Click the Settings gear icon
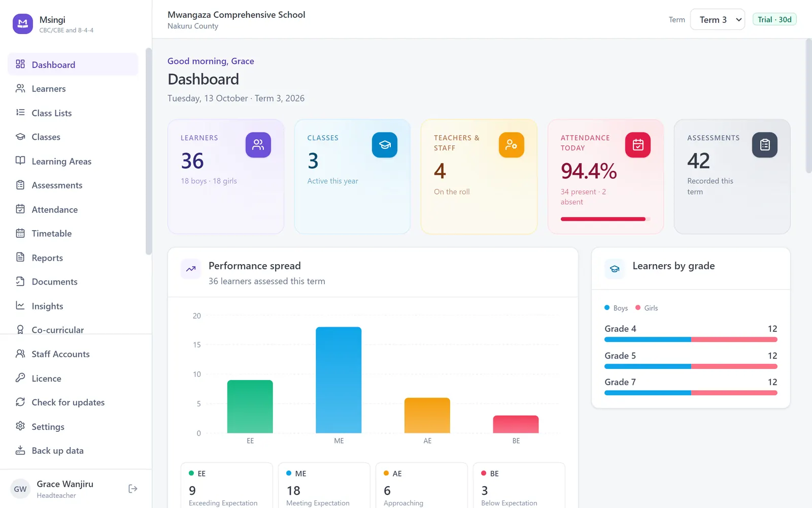The image size is (812, 508). [20, 426]
